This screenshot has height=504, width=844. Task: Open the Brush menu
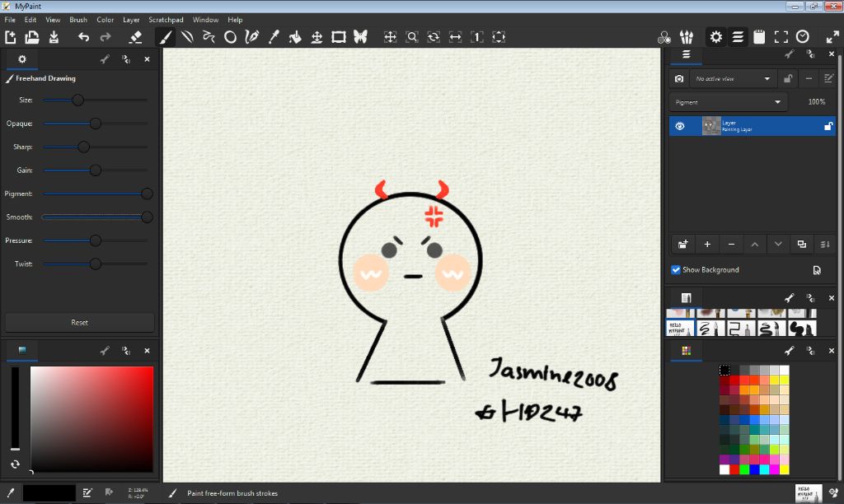[78, 20]
